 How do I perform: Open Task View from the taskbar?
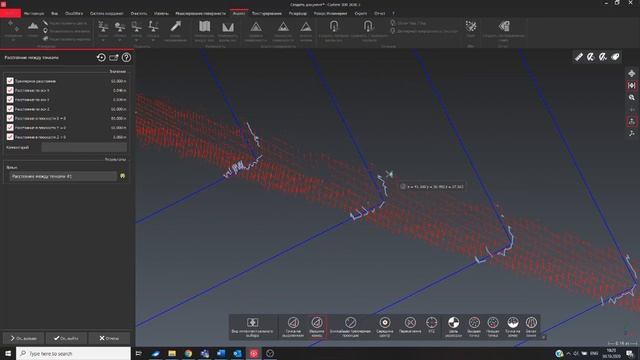tap(139, 353)
